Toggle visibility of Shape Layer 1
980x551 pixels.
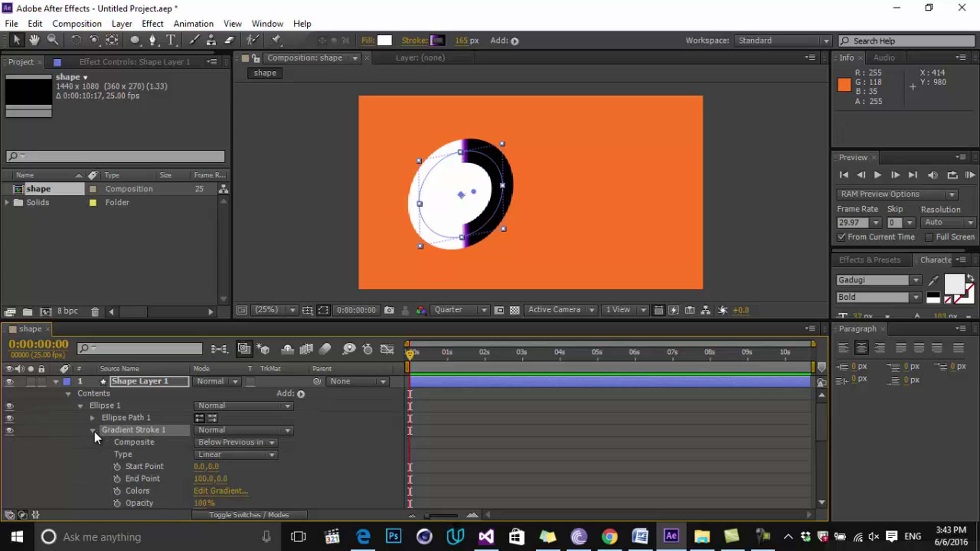(9, 382)
